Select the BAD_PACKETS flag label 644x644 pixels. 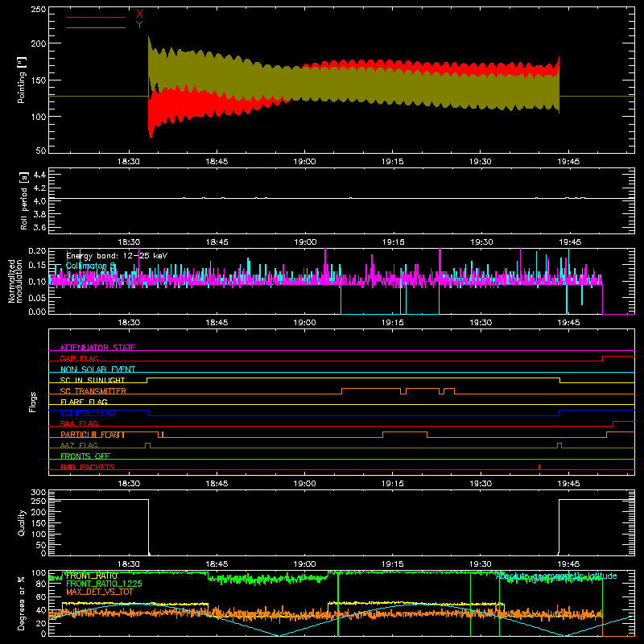click(x=88, y=467)
